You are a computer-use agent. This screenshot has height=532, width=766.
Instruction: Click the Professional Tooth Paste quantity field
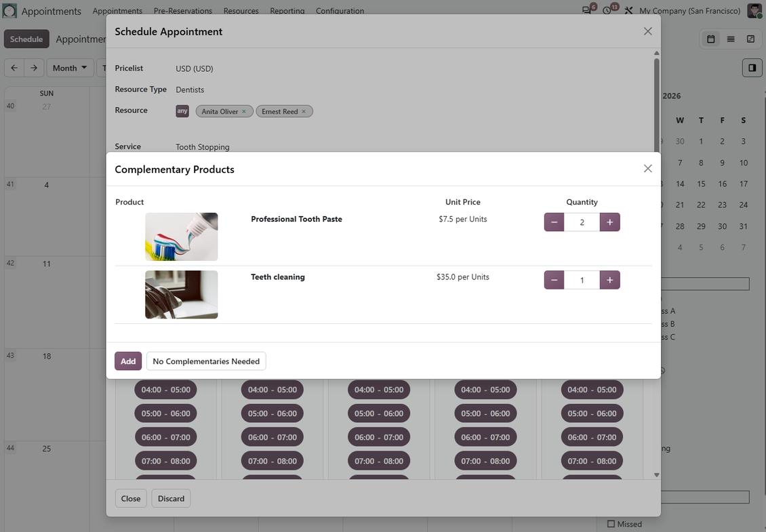(582, 222)
